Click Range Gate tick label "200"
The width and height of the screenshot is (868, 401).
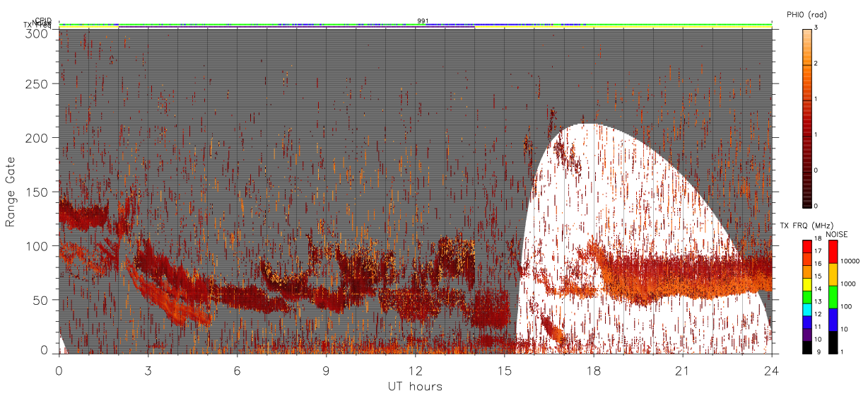tap(37, 137)
